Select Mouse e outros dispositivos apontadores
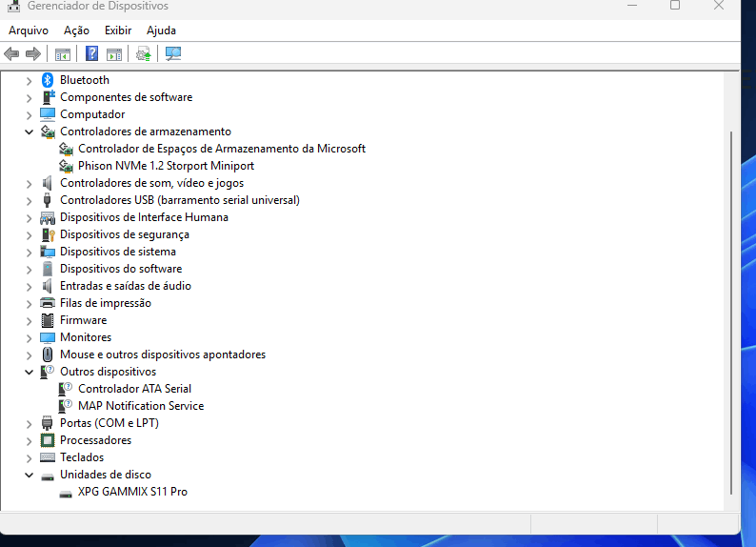Image resolution: width=756 pixels, height=547 pixels. point(163,355)
